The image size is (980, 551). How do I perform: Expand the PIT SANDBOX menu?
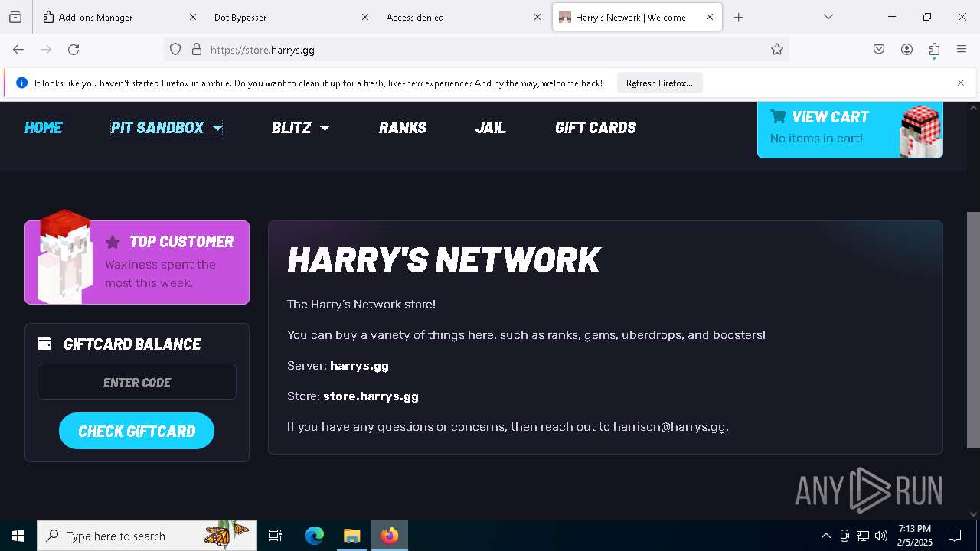[166, 128]
